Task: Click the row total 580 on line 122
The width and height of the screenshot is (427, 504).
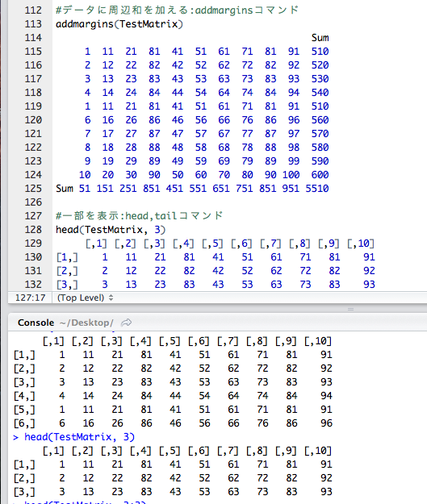Action: point(320,148)
